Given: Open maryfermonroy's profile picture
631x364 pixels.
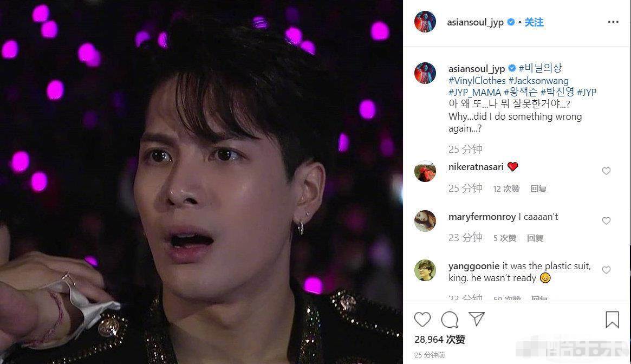Looking at the screenshot, I should tap(425, 220).
